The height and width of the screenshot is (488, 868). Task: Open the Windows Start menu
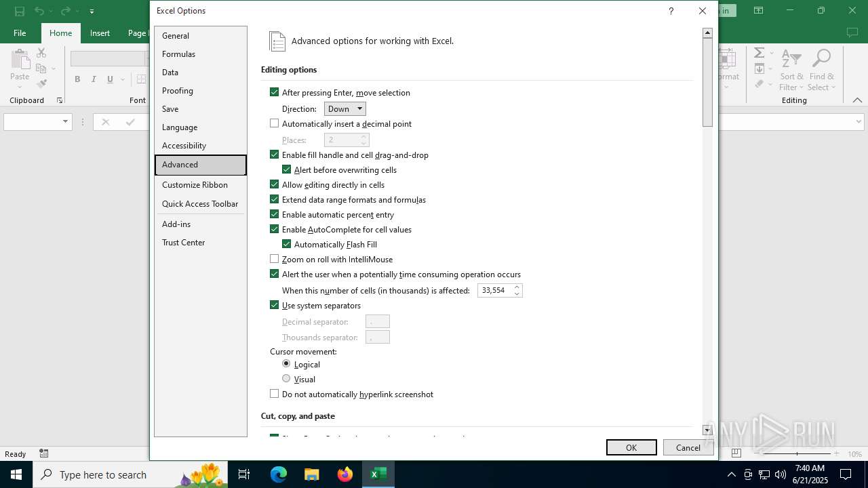click(16, 474)
